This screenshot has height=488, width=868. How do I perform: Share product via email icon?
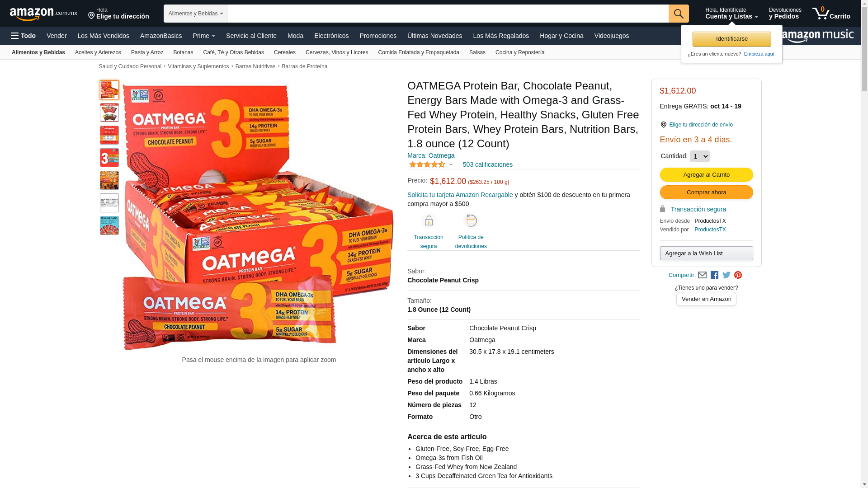tap(702, 275)
